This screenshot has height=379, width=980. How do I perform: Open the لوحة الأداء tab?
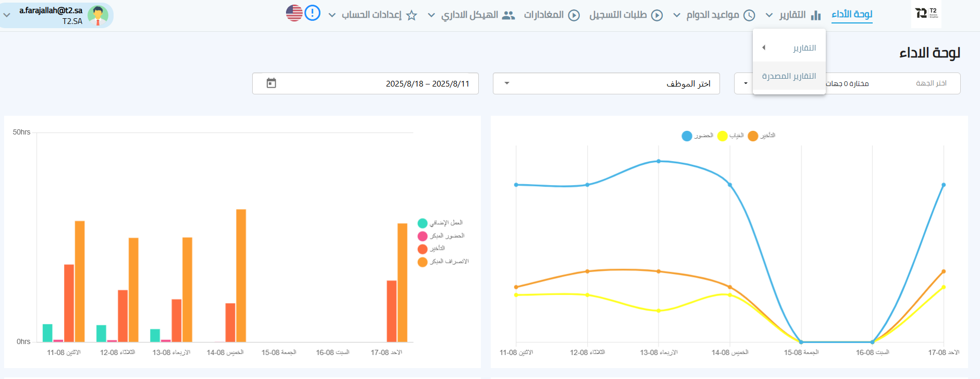852,15
